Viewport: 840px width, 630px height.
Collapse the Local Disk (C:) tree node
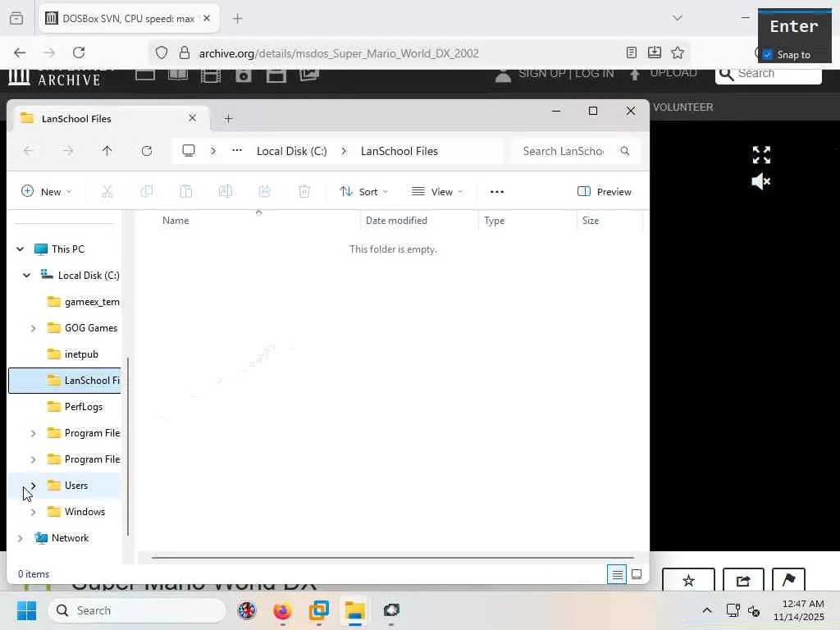[26, 276]
